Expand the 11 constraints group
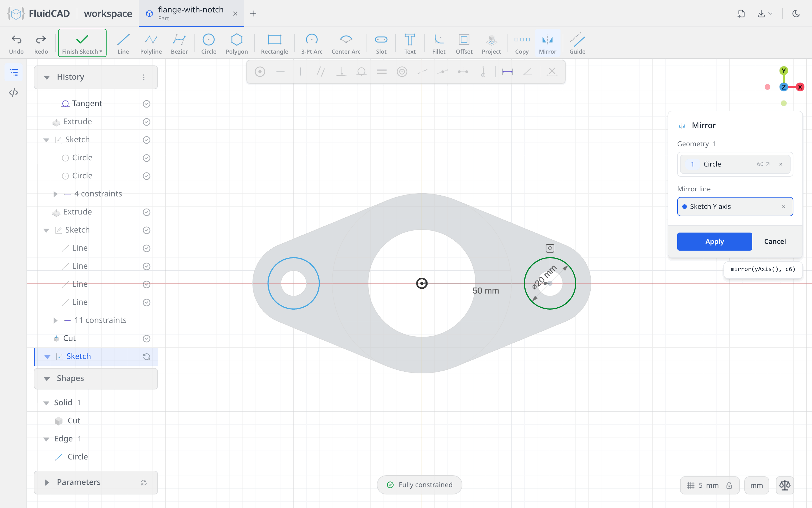The width and height of the screenshot is (812, 508). point(55,320)
